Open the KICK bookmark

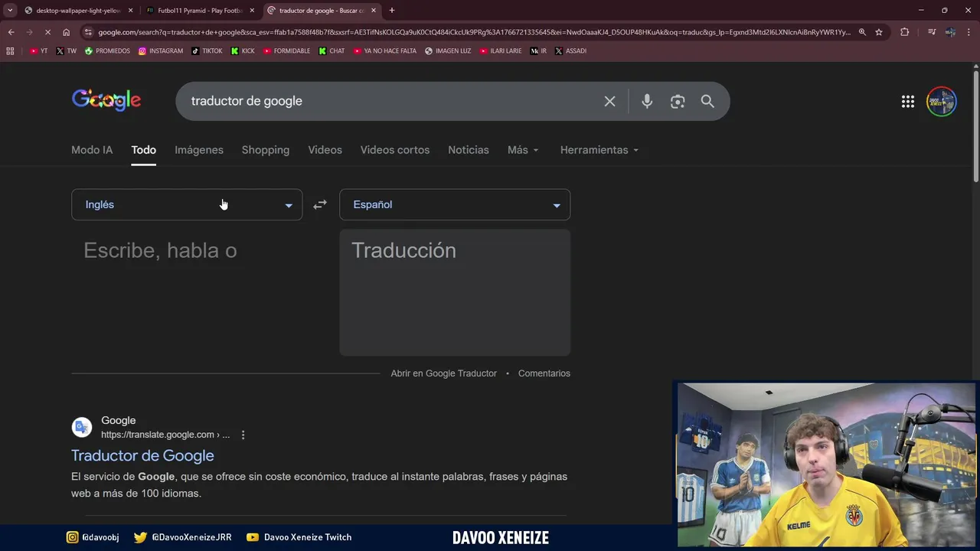243,51
